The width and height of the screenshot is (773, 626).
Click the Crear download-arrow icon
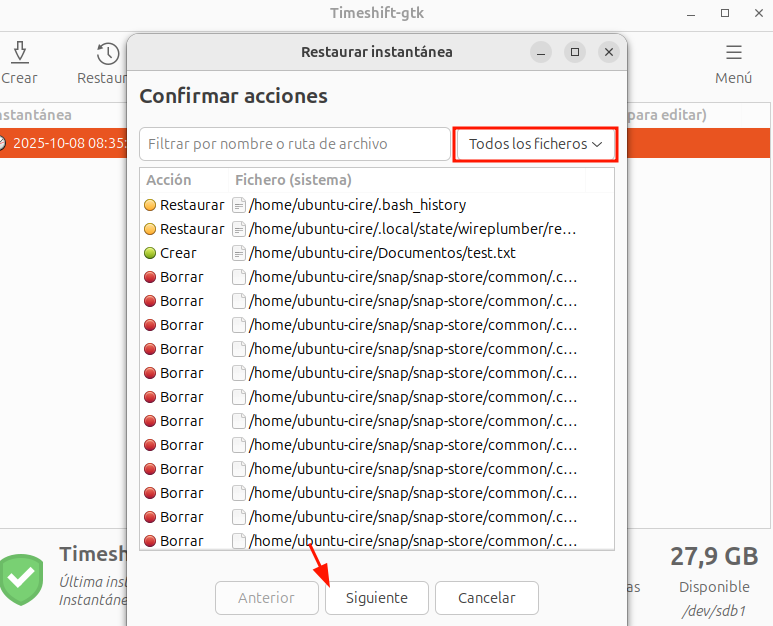(19, 53)
